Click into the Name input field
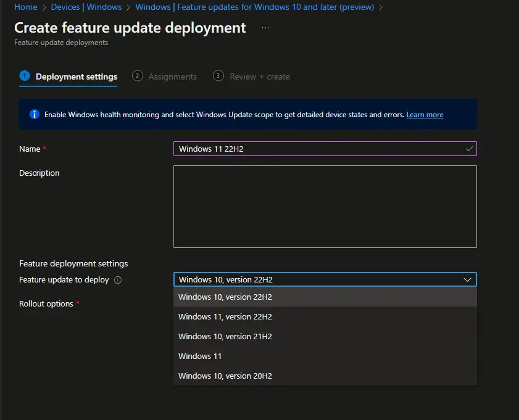 click(x=325, y=149)
